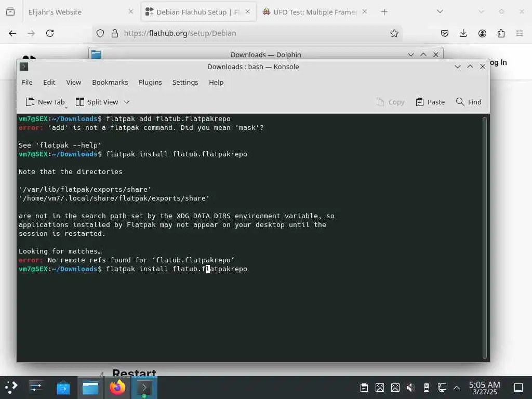This screenshot has width=532, height=399.
Task: Open the KDE application launcher
Action: [x=11, y=387]
